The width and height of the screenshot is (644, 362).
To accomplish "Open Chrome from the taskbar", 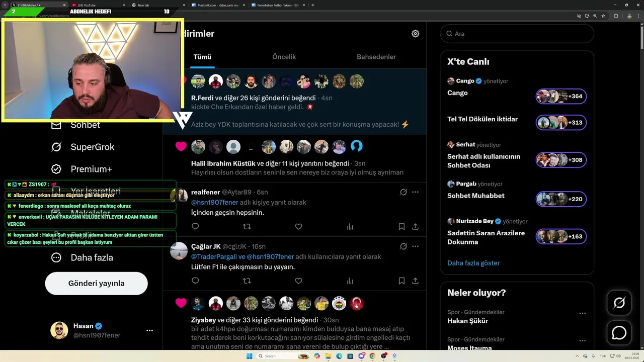I will 372,356.
